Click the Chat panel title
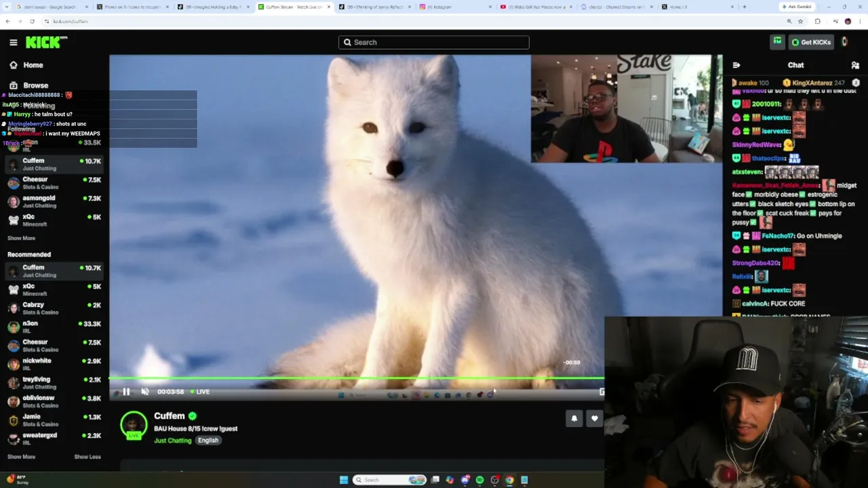 click(x=795, y=65)
